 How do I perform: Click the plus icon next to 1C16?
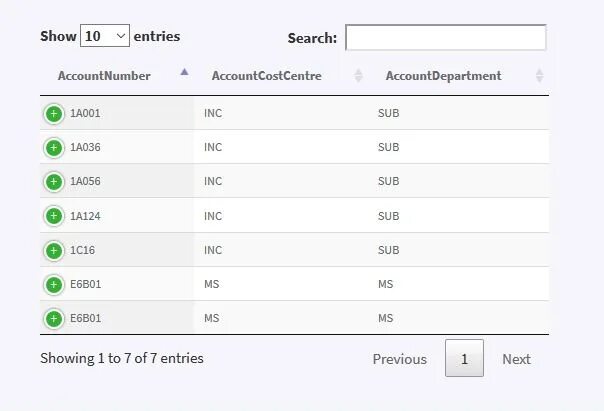pyautogui.click(x=54, y=250)
